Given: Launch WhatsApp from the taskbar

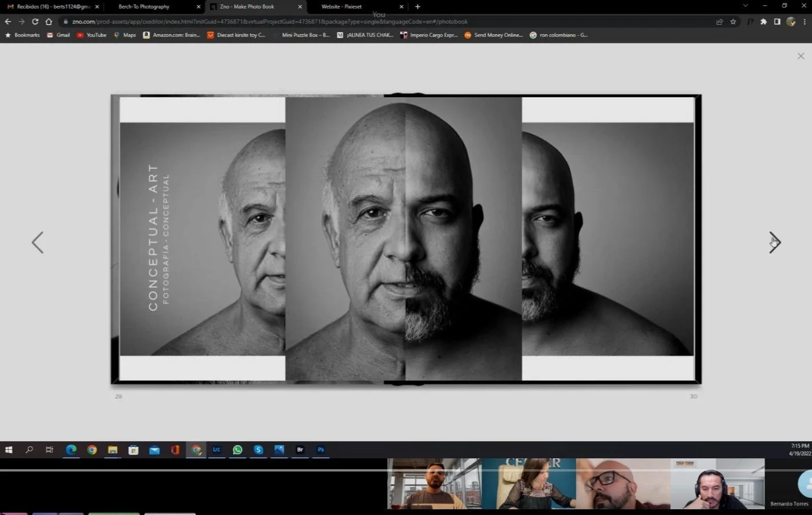Looking at the screenshot, I should [237, 450].
